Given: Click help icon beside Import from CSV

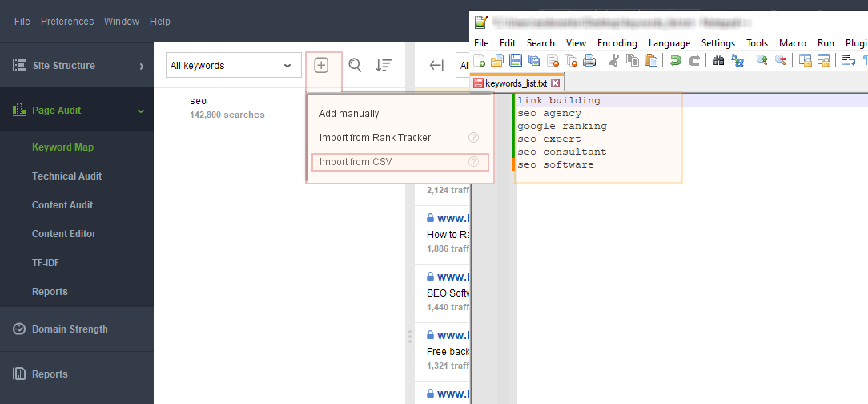Looking at the screenshot, I should (x=473, y=162).
